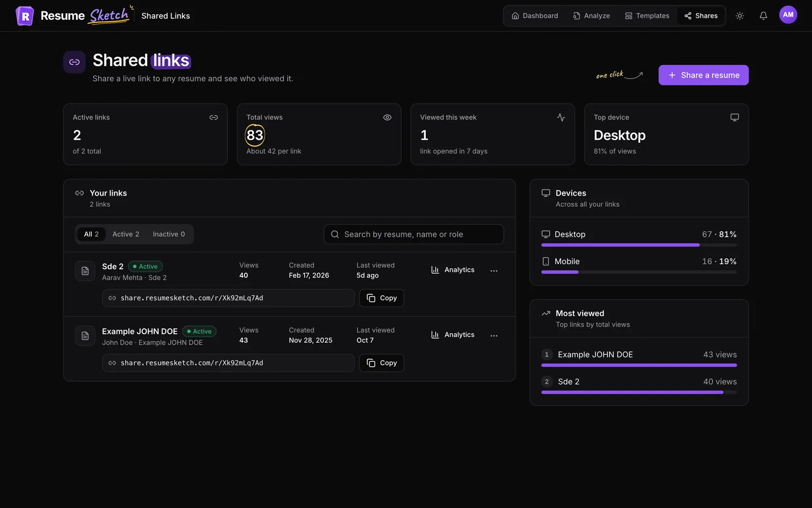Click the Example JOHN DOE share URL field
This screenshot has height=508, width=812.
228,363
